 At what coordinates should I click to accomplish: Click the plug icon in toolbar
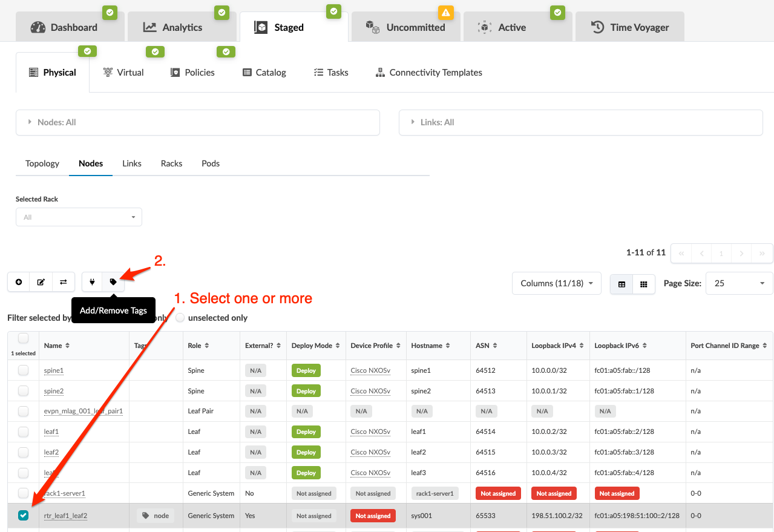[x=93, y=282]
